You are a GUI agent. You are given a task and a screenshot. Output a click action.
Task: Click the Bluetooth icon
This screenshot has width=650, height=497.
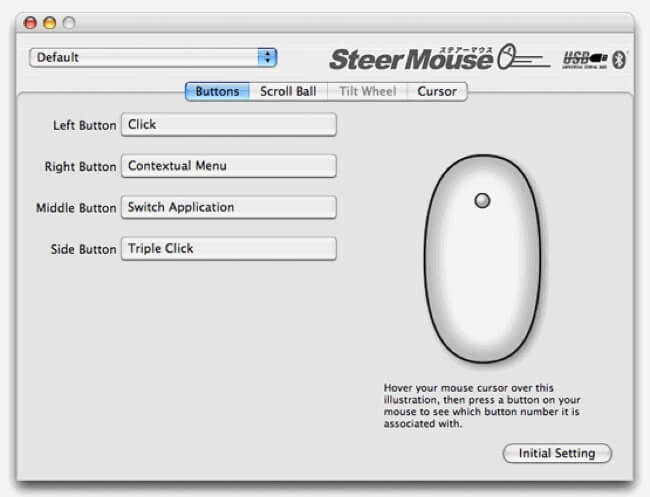point(620,59)
